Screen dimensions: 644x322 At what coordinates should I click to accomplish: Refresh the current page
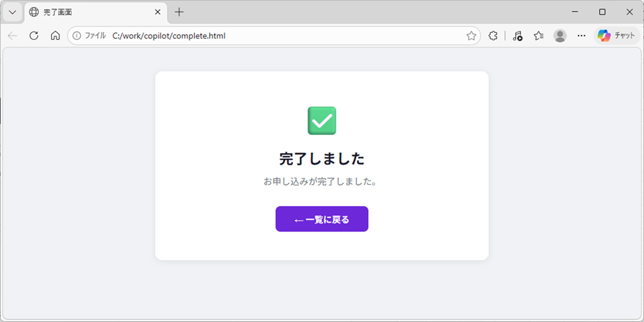click(34, 36)
